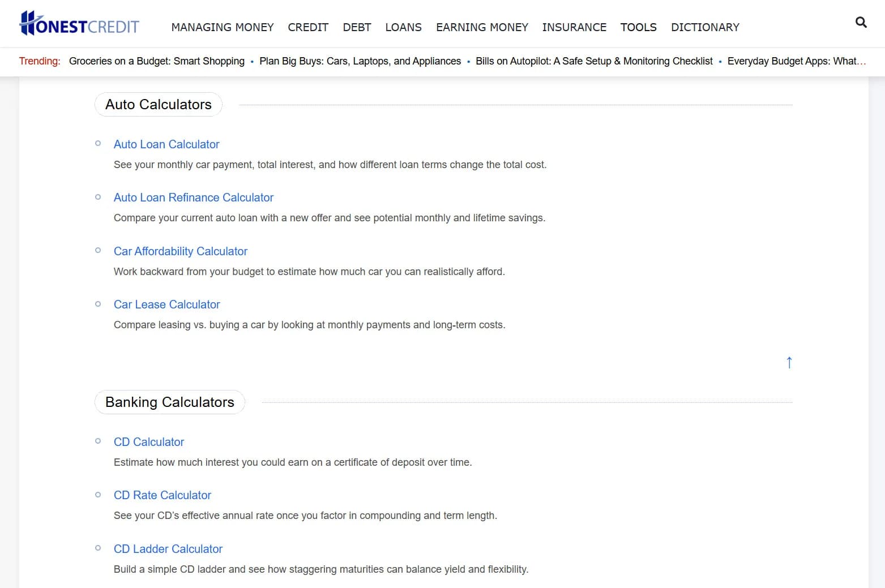Click 'Compare leasing vs. buying' description
Screen dimensions: 885x588
click(x=310, y=325)
